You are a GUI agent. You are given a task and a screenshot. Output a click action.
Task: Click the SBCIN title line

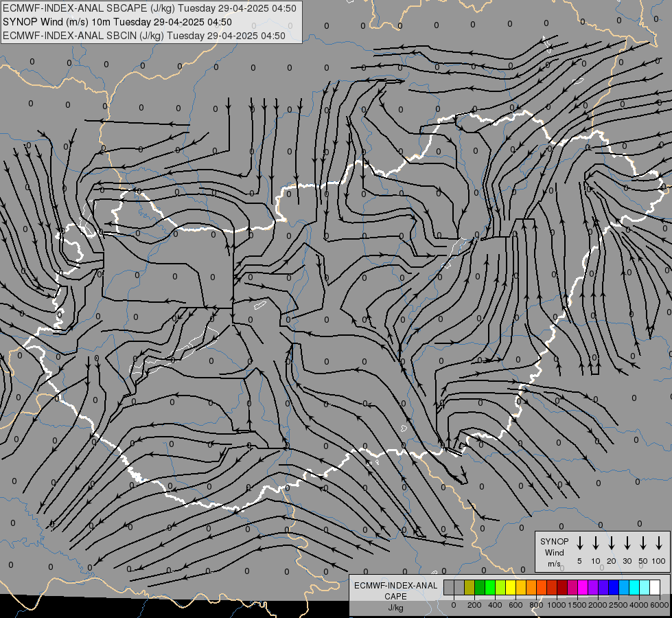click(144, 36)
